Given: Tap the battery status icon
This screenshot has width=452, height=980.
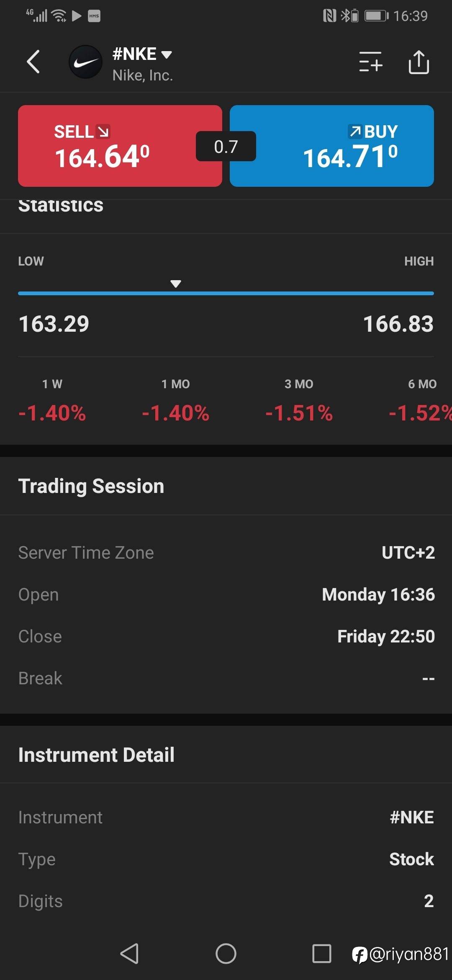Looking at the screenshot, I should coord(377,16).
